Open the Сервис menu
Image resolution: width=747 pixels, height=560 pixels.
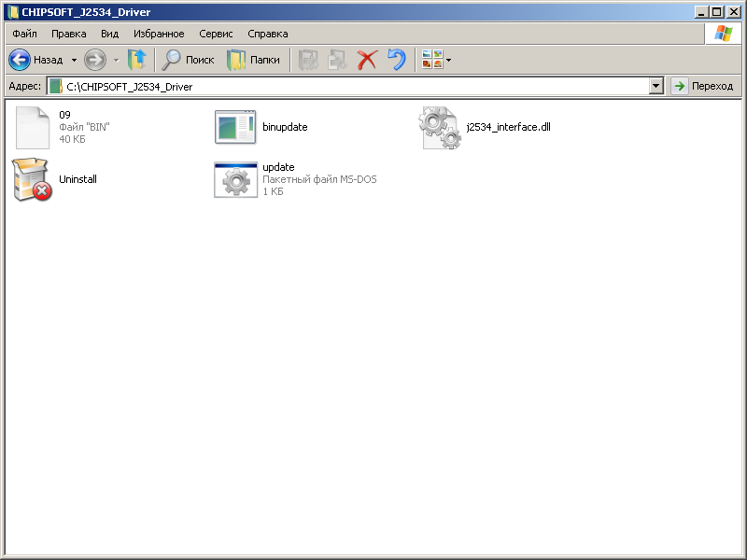216,34
